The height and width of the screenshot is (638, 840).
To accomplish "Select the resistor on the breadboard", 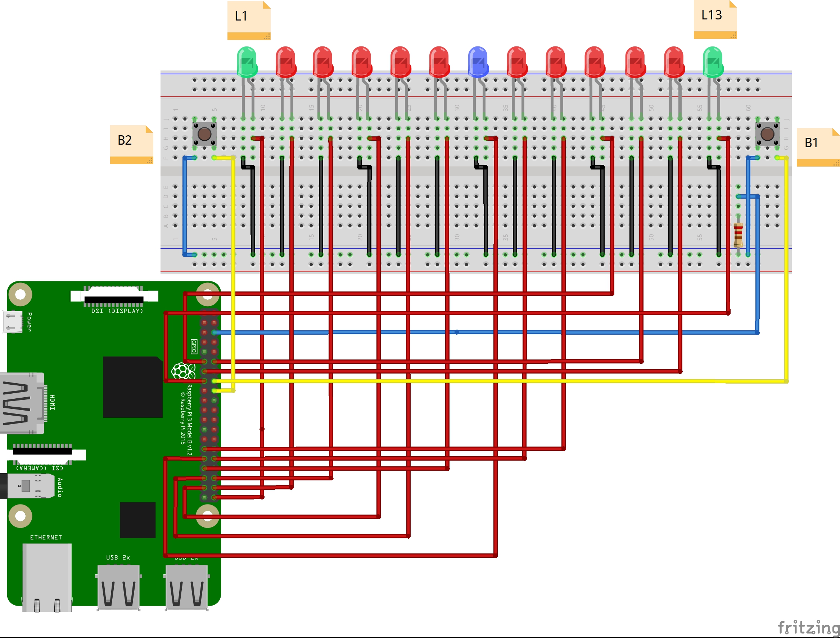I will (x=738, y=234).
